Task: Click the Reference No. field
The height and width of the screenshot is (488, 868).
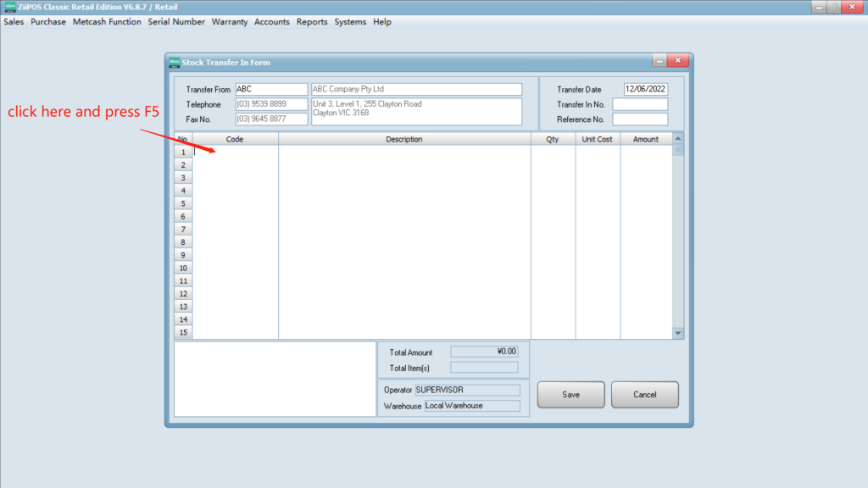Action: tap(640, 119)
